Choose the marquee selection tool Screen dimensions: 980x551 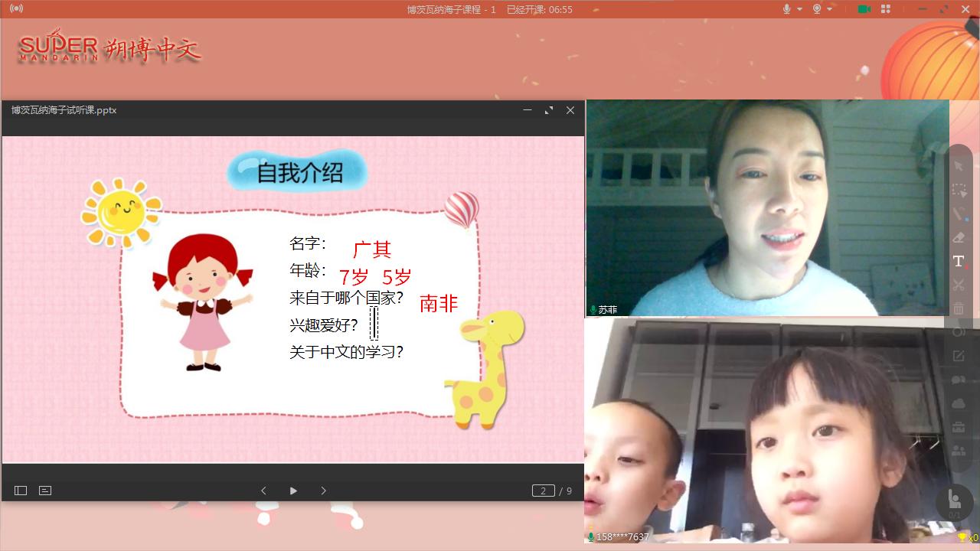point(959,190)
